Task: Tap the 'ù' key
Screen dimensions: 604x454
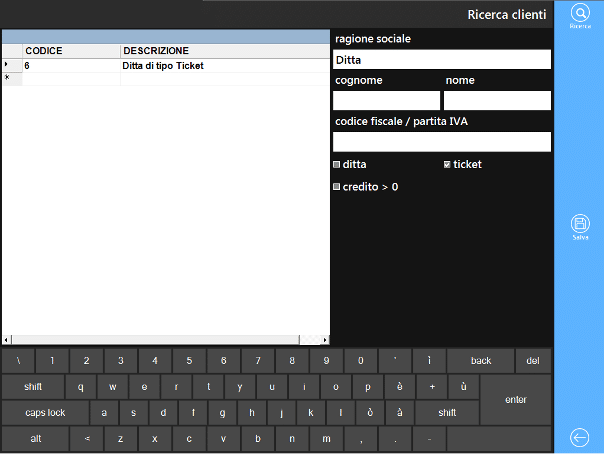Action: point(463,387)
